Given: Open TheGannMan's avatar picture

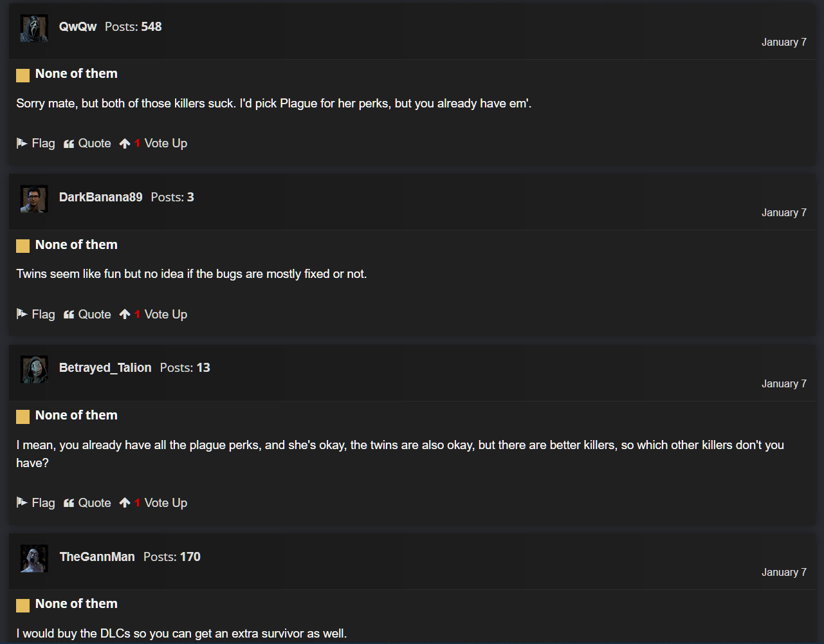Looking at the screenshot, I should (34, 558).
